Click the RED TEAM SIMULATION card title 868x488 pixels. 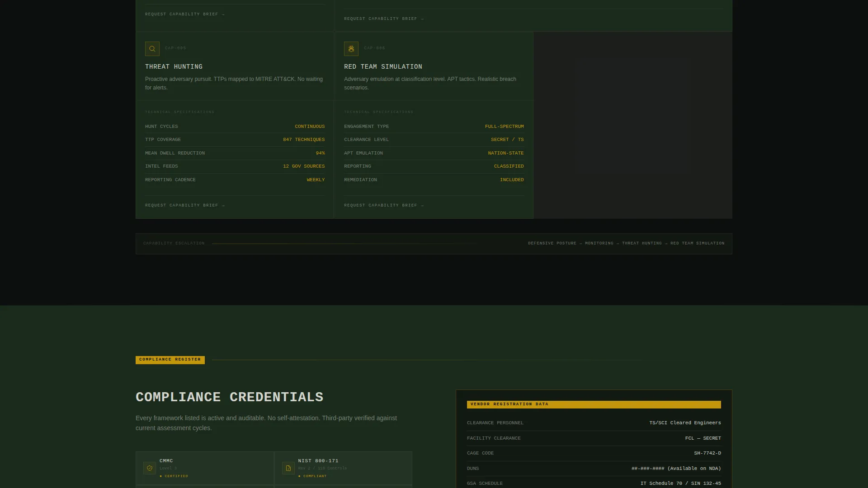[x=383, y=66]
